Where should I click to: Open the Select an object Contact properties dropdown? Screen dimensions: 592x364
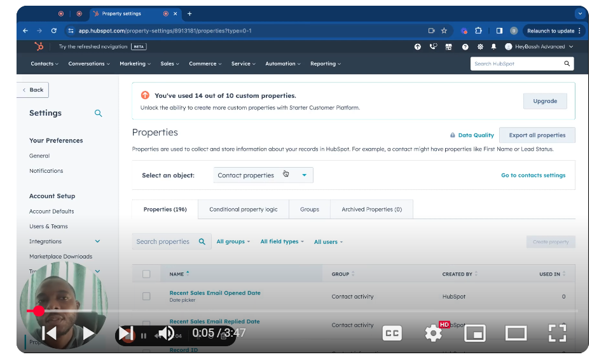(x=263, y=175)
